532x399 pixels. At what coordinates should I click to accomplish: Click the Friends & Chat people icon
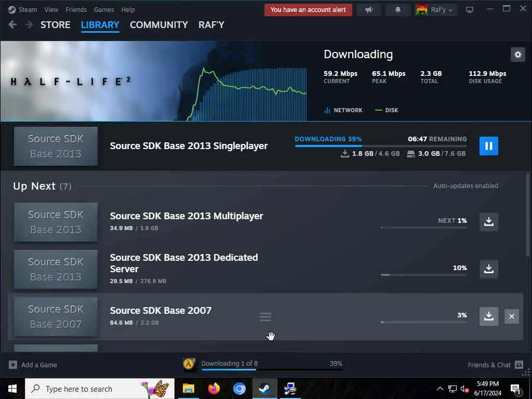(x=519, y=365)
